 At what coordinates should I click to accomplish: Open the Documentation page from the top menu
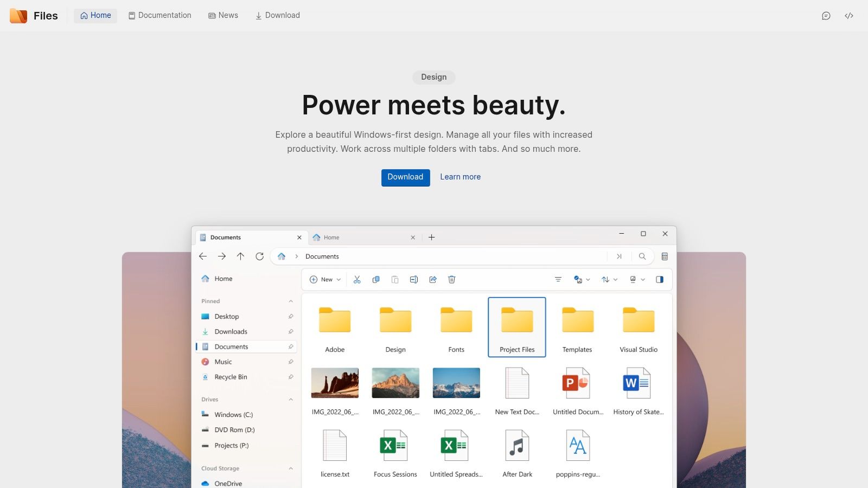(x=159, y=15)
